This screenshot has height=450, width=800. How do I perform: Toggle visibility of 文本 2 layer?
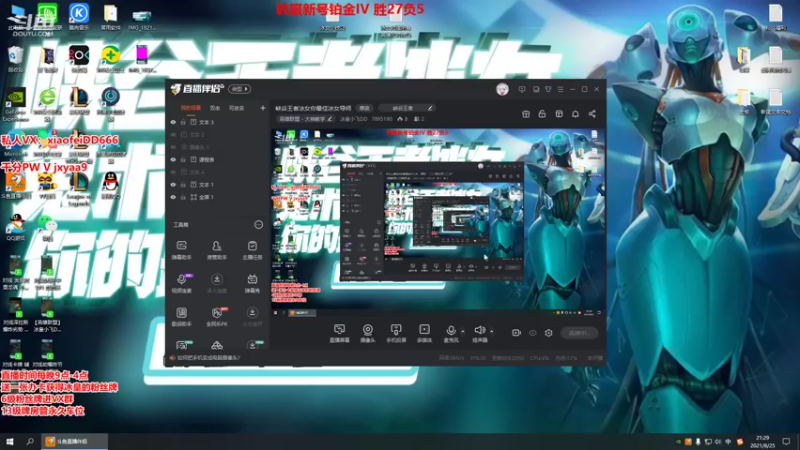click(x=173, y=135)
